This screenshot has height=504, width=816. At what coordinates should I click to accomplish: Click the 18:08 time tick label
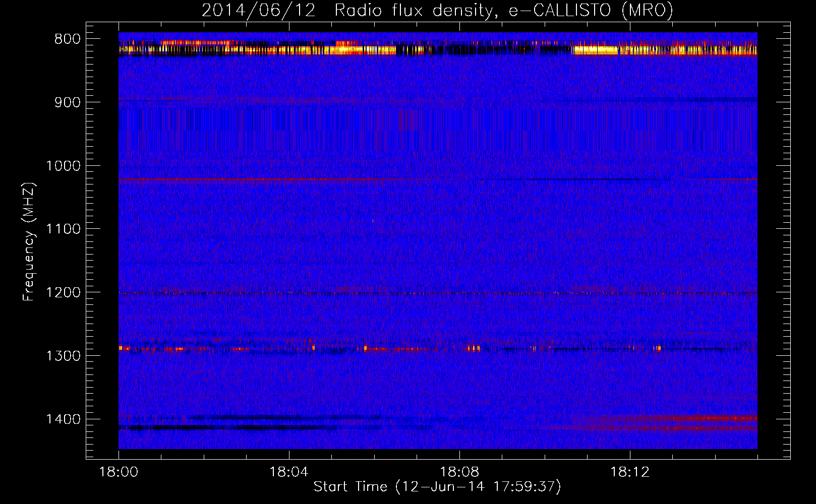(x=459, y=472)
